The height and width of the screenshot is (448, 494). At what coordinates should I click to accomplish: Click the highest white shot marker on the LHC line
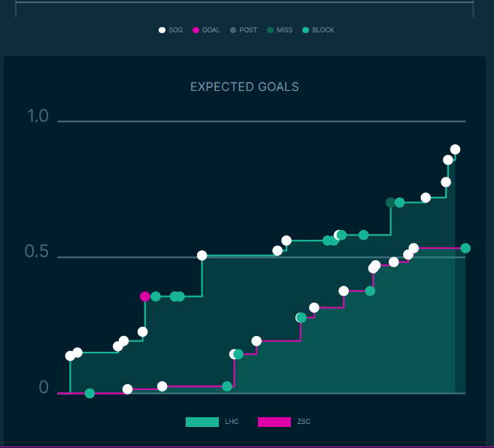click(455, 150)
